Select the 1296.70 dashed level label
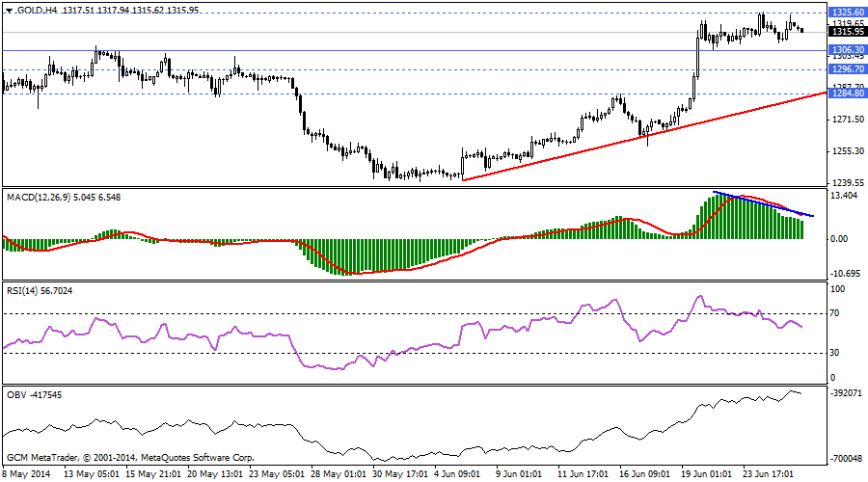Screen dimensions: 868x482 848,69
